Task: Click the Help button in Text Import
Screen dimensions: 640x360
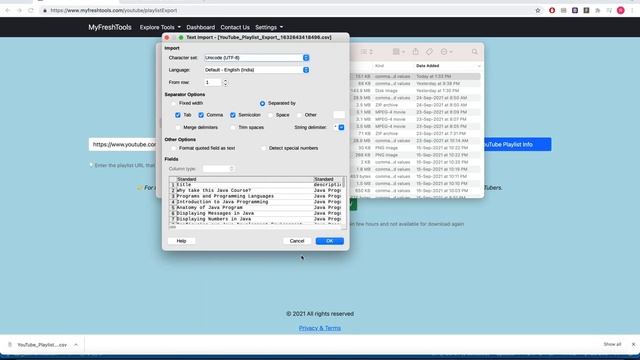Action: pos(181,241)
